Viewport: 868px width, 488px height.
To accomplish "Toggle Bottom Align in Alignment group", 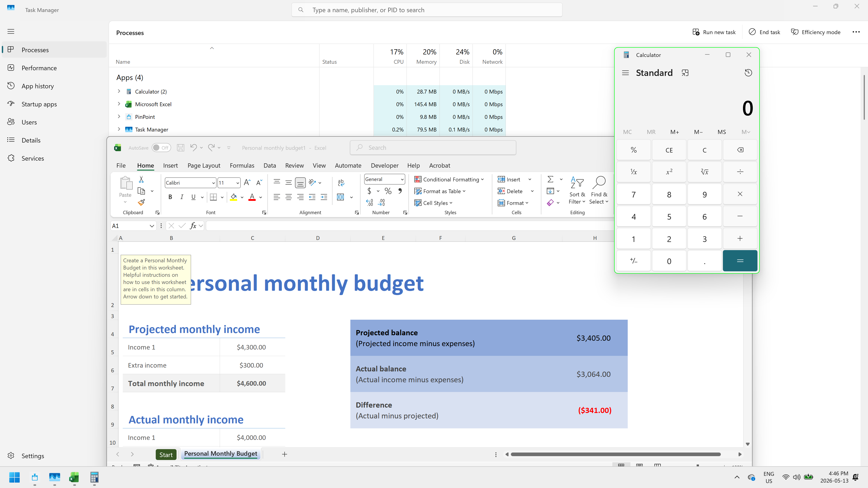I will click(x=300, y=183).
